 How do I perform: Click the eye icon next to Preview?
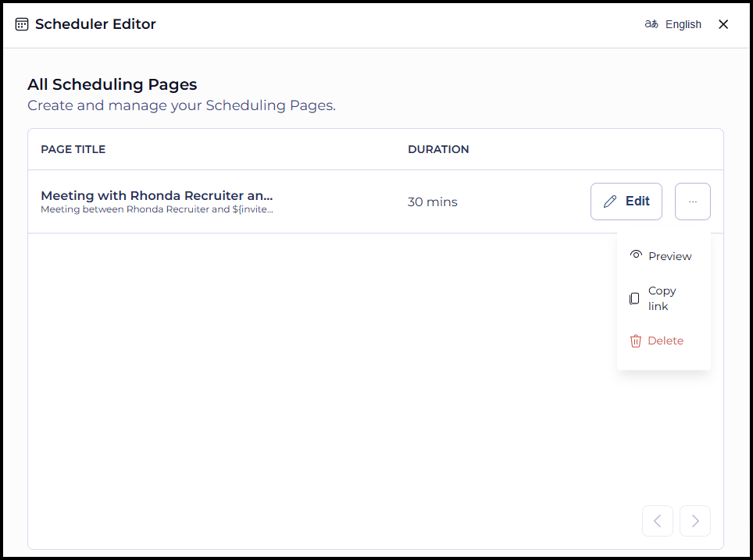pyautogui.click(x=634, y=255)
